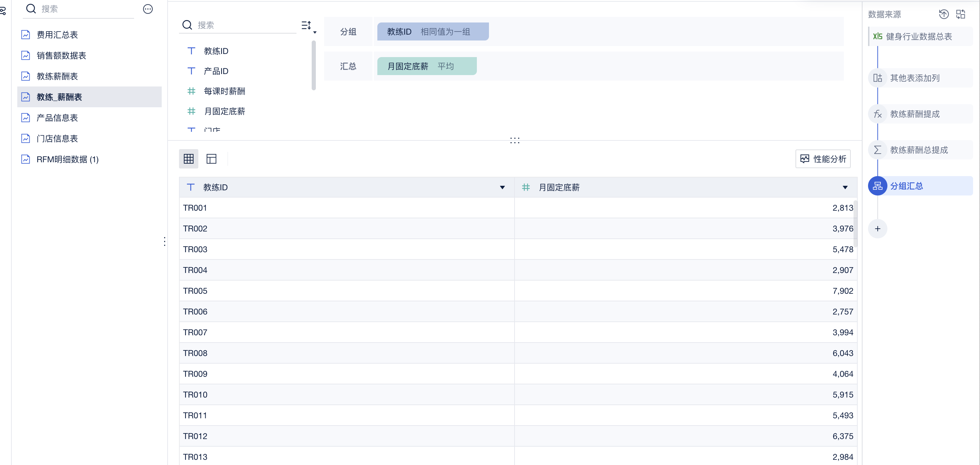
Task: Switch to layout structure view
Action: click(211, 159)
